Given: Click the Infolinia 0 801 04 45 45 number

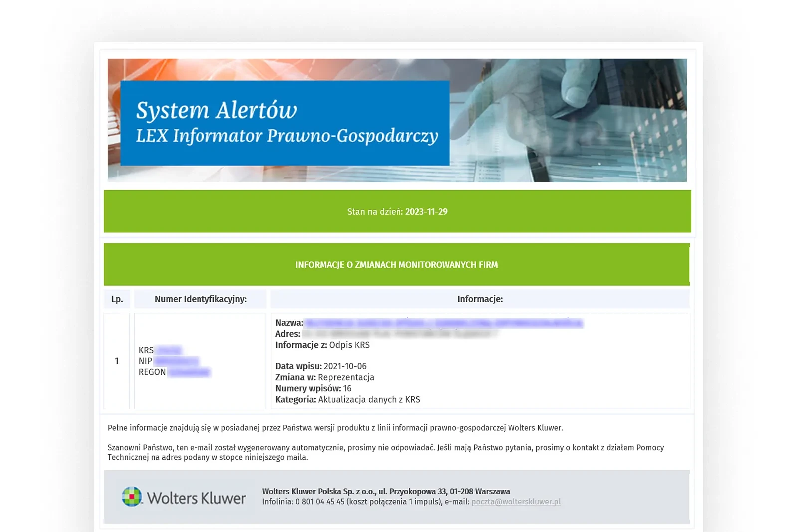Looking at the screenshot, I should [320, 502].
